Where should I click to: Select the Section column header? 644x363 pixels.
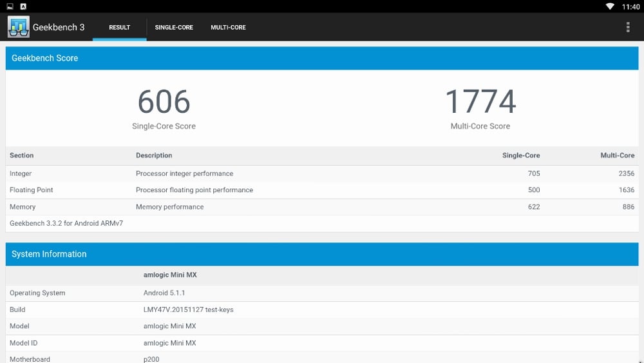[x=22, y=155]
